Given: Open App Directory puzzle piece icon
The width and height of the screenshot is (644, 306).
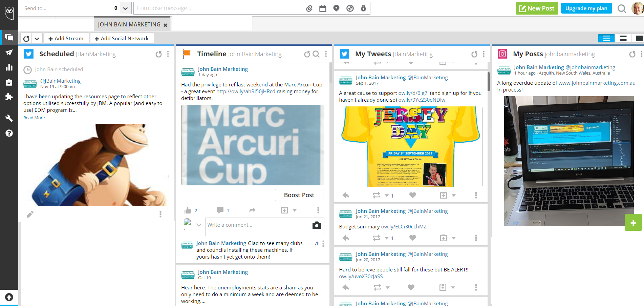Looking at the screenshot, I should 9,97.
